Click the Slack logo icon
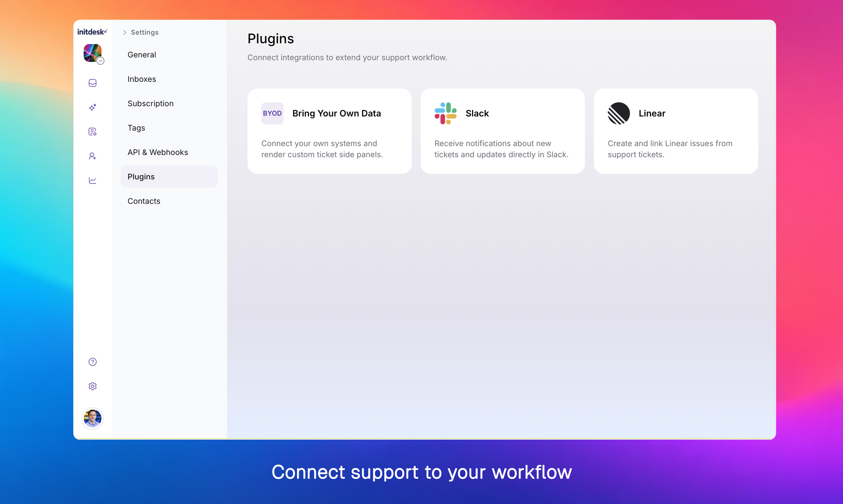This screenshot has height=504, width=843. pos(445,113)
